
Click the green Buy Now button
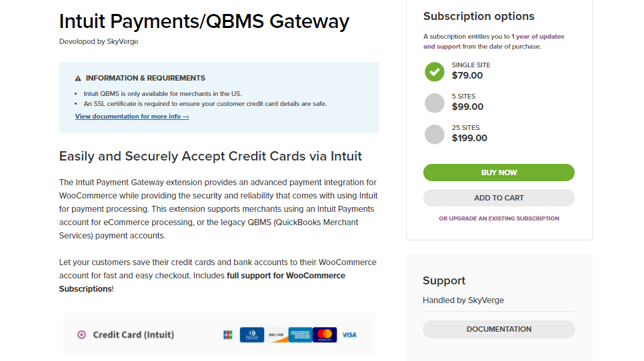point(499,173)
